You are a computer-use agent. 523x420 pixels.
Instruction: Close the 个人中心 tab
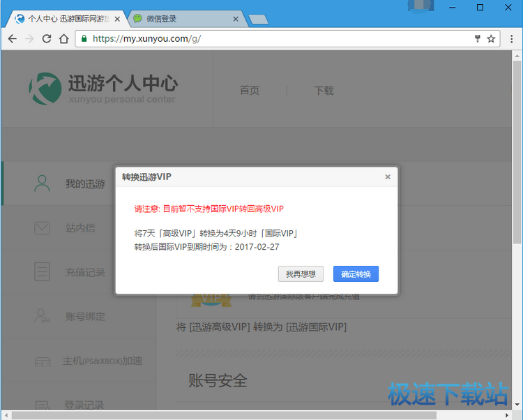click(x=117, y=19)
